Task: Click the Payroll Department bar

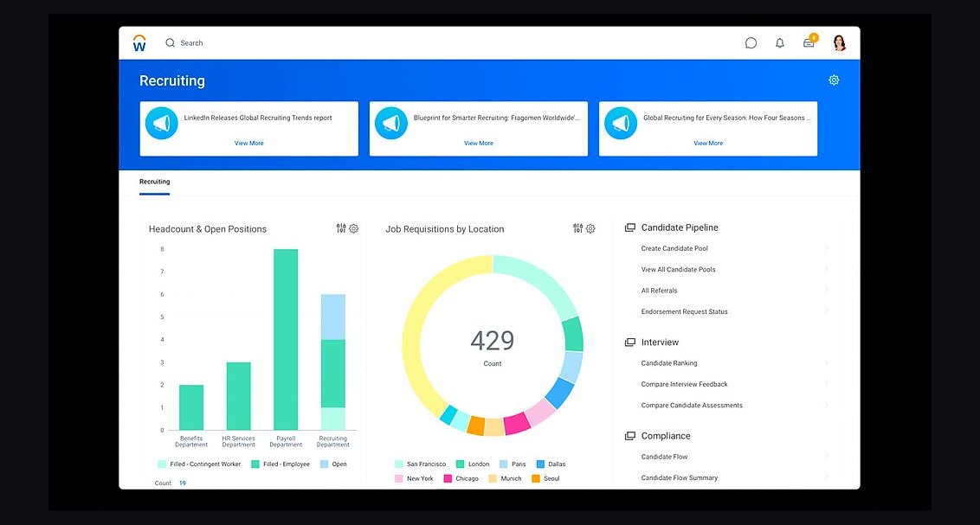Action: [x=286, y=340]
